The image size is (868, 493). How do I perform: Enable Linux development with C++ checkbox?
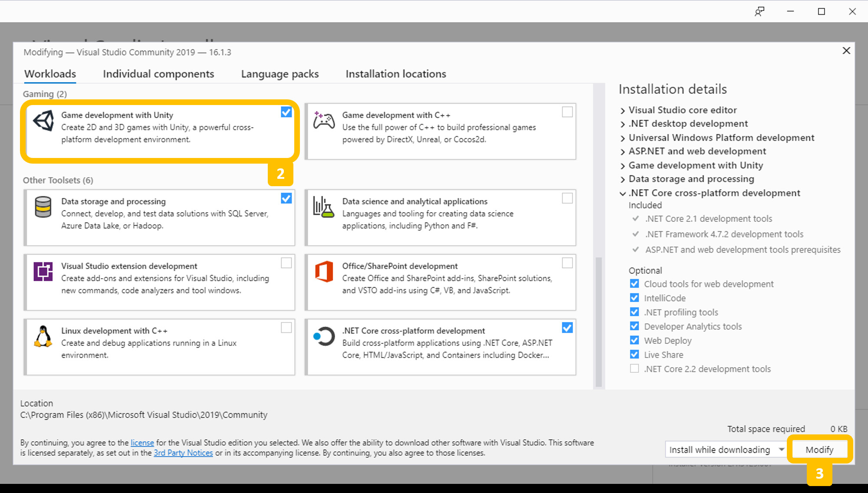(286, 328)
